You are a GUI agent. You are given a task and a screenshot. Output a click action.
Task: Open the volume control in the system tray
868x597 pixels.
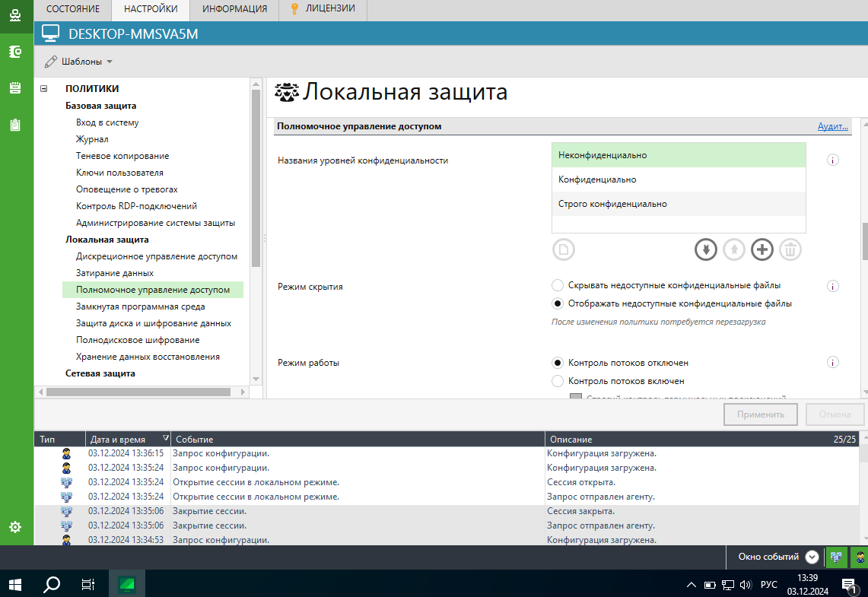[746, 585]
